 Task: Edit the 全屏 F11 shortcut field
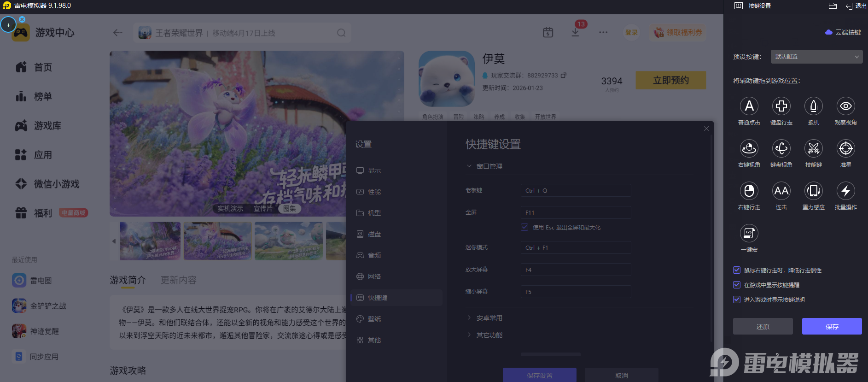click(x=576, y=212)
